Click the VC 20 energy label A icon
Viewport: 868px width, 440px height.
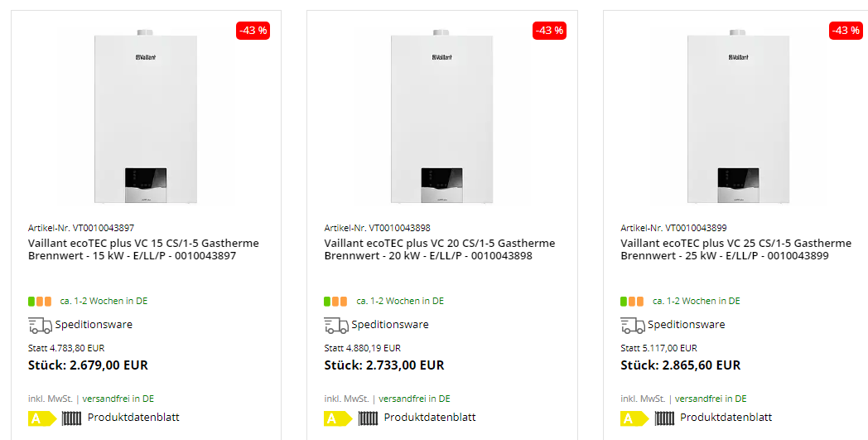[338, 418]
